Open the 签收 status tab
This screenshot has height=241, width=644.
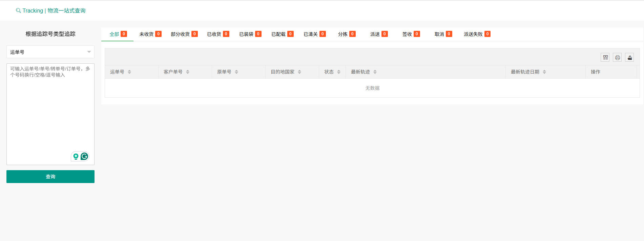click(x=411, y=34)
